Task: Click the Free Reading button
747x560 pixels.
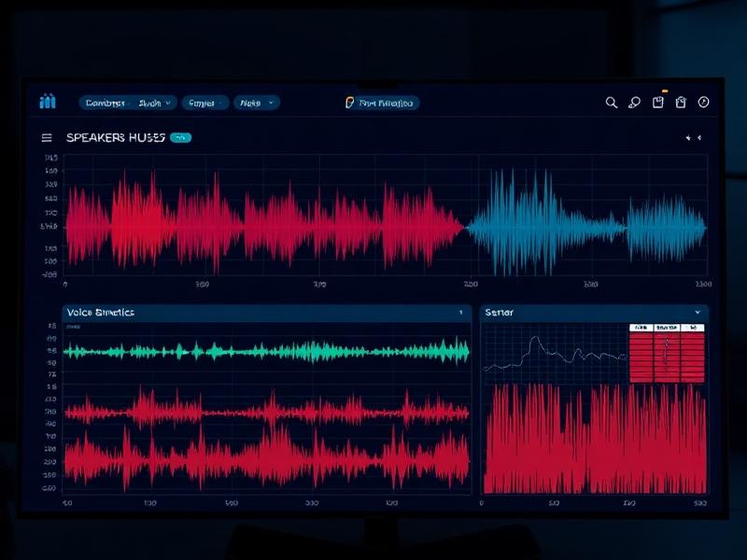Action: 383,103
